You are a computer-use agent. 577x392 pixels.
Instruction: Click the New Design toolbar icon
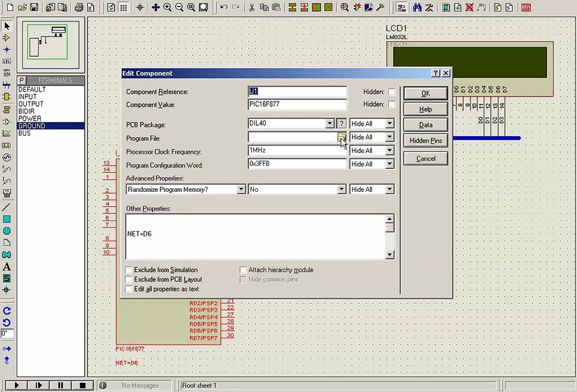click(10, 8)
